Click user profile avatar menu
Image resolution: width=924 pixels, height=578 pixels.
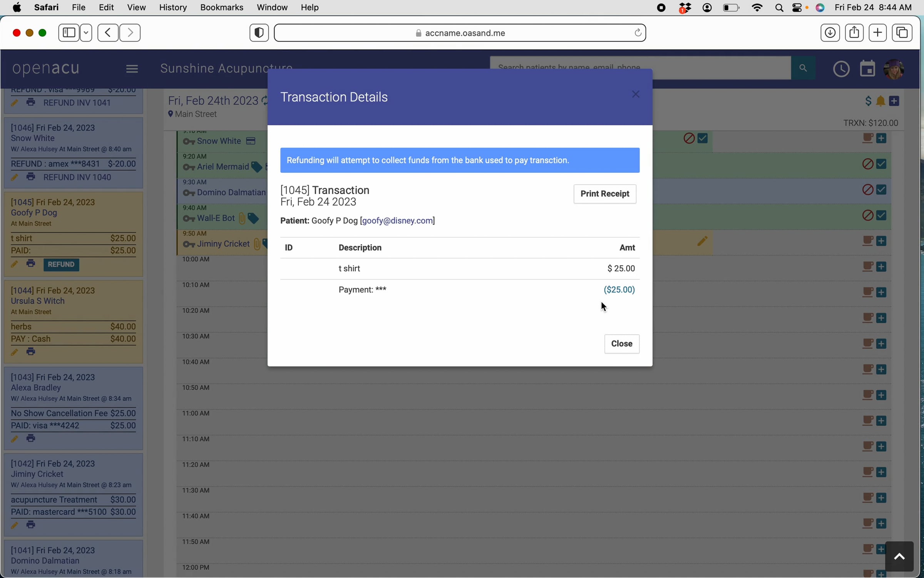click(x=894, y=69)
